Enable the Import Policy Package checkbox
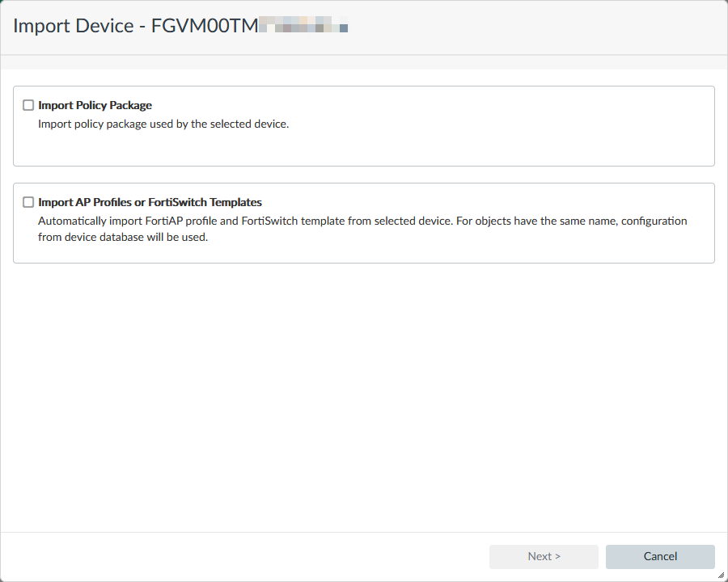Image resolution: width=728 pixels, height=582 pixels. pyautogui.click(x=28, y=105)
